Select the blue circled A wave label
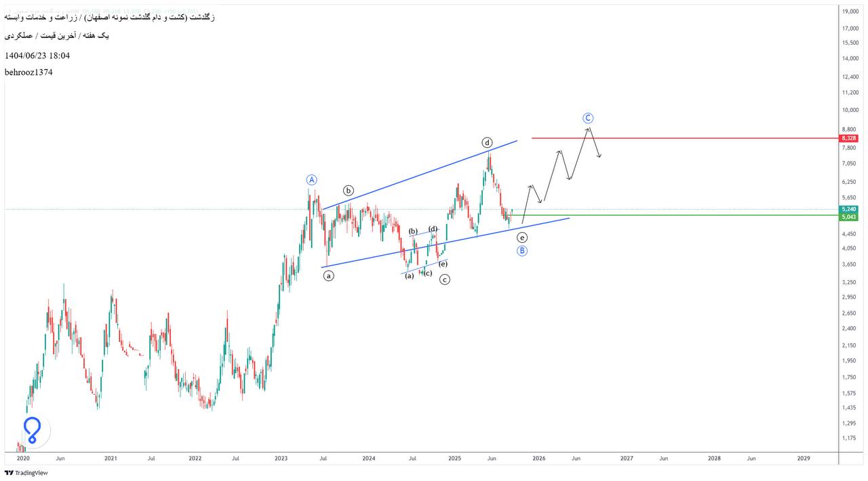 (311, 180)
